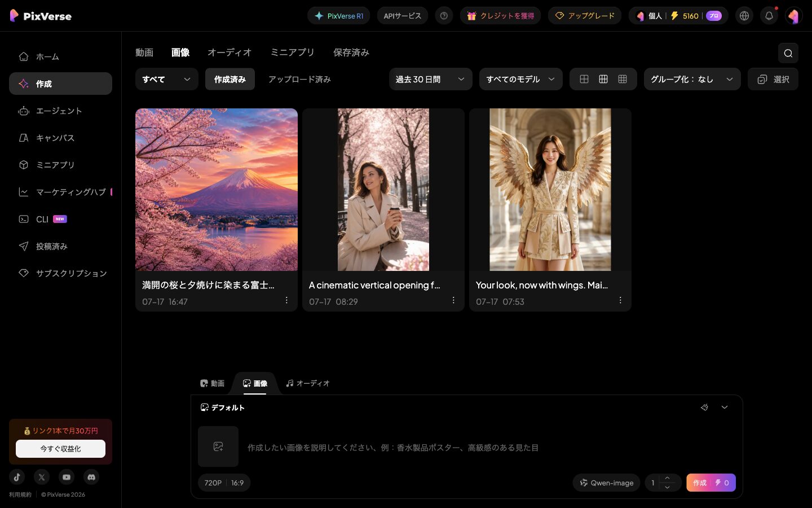
Task: Switch to the 画像 top tab
Action: click(180, 52)
